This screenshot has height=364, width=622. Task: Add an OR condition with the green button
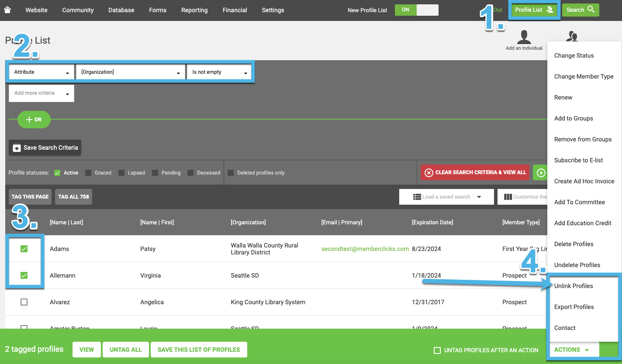click(x=34, y=119)
